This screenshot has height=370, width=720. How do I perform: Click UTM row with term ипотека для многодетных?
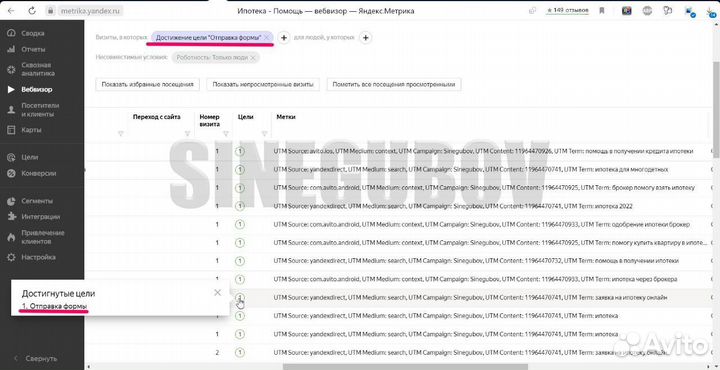point(471,170)
